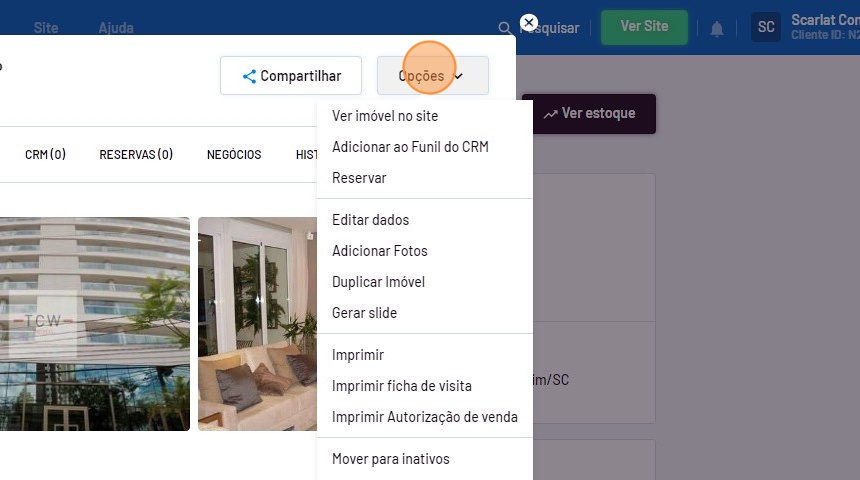Click Mover para inativos

click(x=391, y=459)
